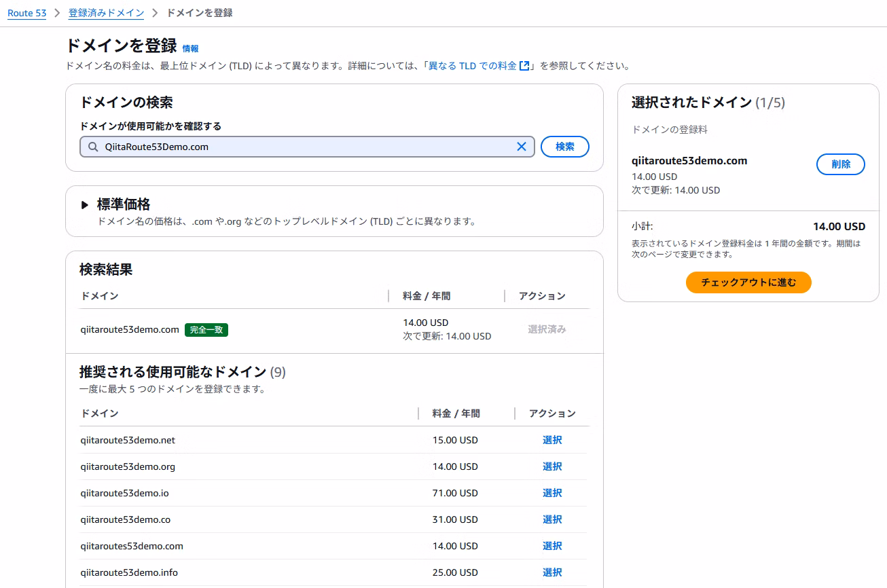Select qiitaroute53demo.org domain
Viewport: 887px width, 588px height.
551,466
